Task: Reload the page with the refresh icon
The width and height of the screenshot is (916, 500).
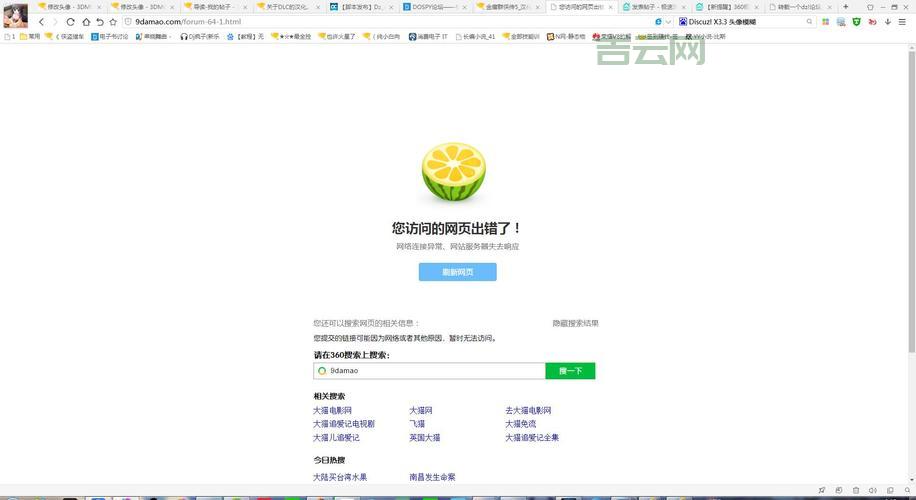Action: [x=71, y=22]
